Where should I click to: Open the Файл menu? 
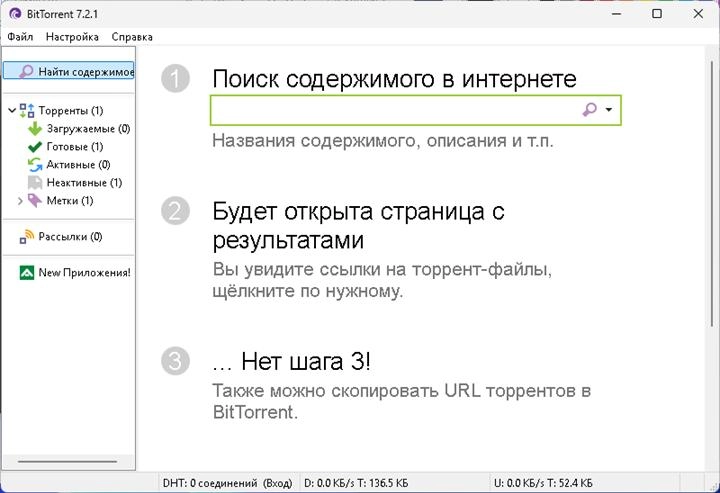coord(20,37)
